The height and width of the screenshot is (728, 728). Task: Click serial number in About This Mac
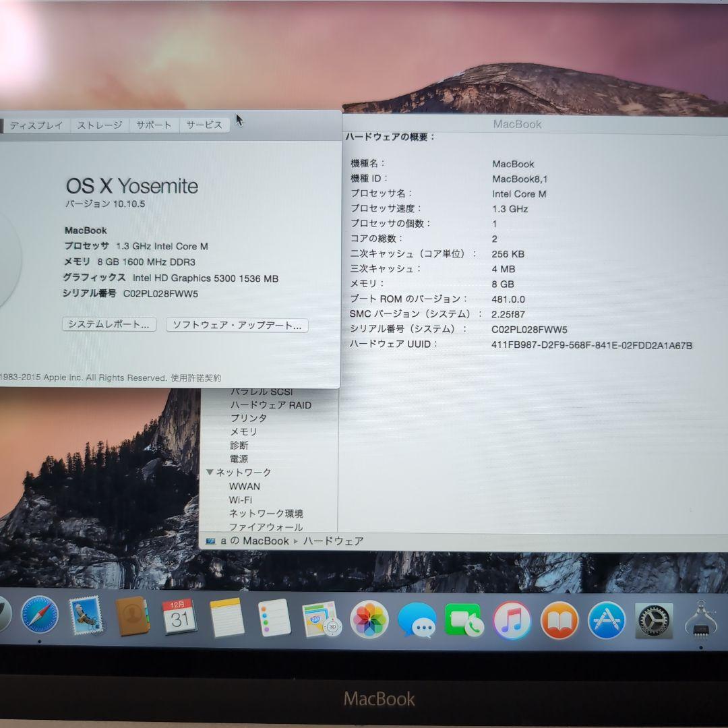click(160, 294)
